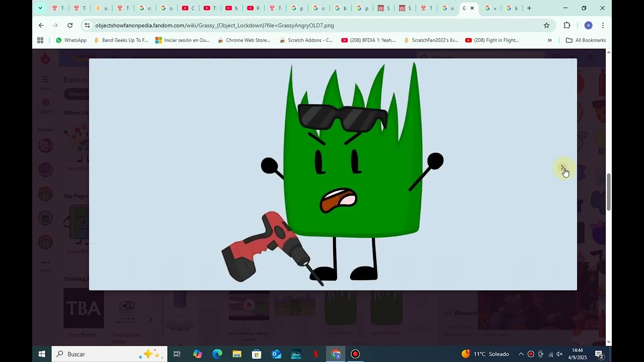Image resolution: width=644 pixels, height=362 pixels.
Task: Open the Windows notification center
Action: pos(599,354)
